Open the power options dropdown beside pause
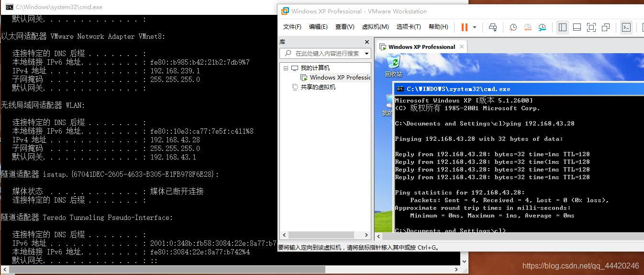This screenshot has width=644, height=275. tap(475, 27)
